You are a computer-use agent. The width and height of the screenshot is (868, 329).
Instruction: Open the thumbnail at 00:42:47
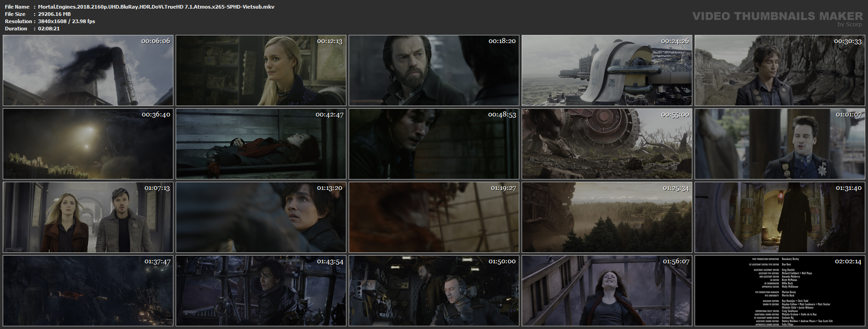tap(261, 144)
